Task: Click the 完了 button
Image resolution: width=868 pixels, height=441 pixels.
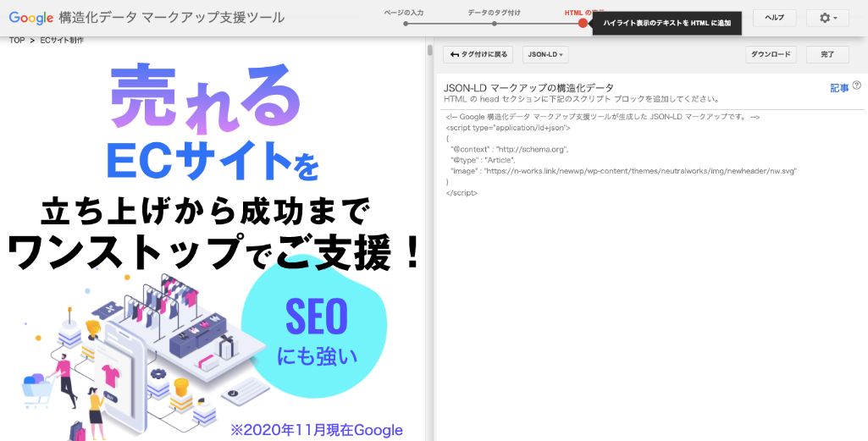Action: pos(827,54)
